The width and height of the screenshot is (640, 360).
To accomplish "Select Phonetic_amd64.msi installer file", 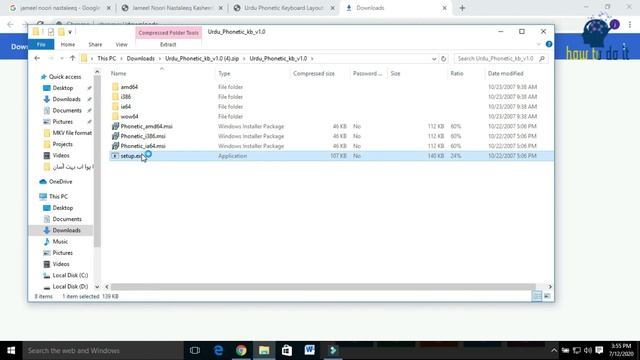I will click(x=146, y=126).
